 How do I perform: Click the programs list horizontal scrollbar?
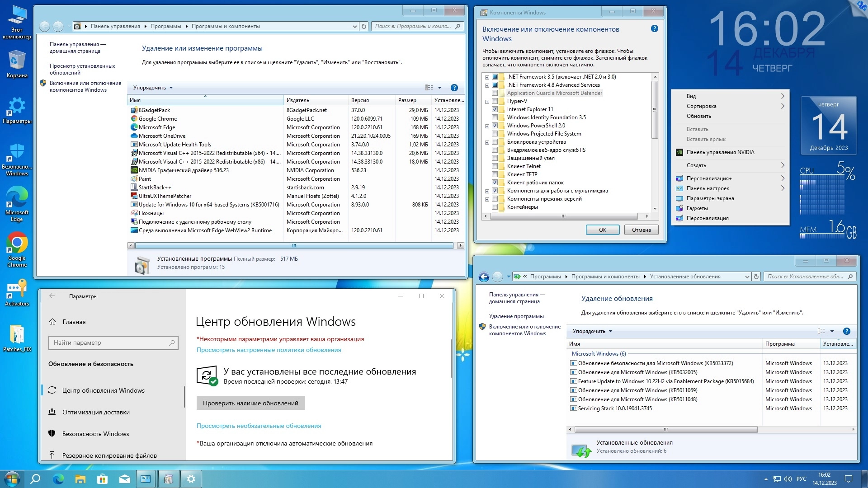click(x=294, y=246)
